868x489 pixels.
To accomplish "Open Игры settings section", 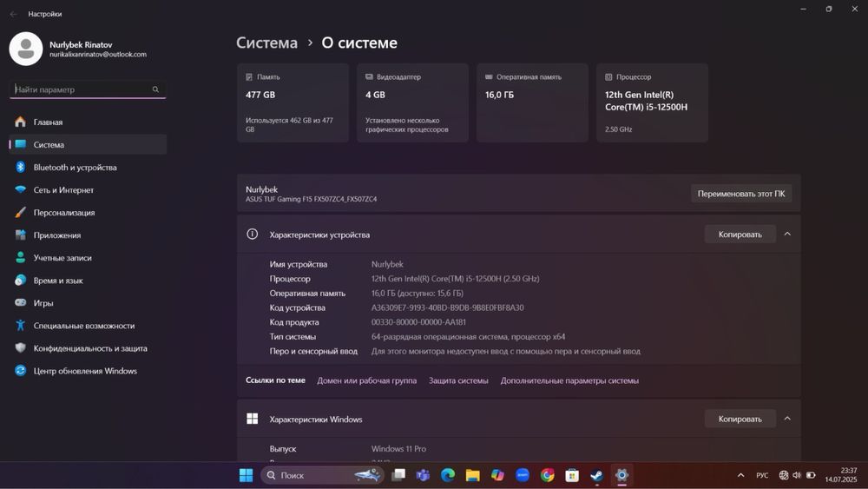I will pyautogui.click(x=88, y=303).
